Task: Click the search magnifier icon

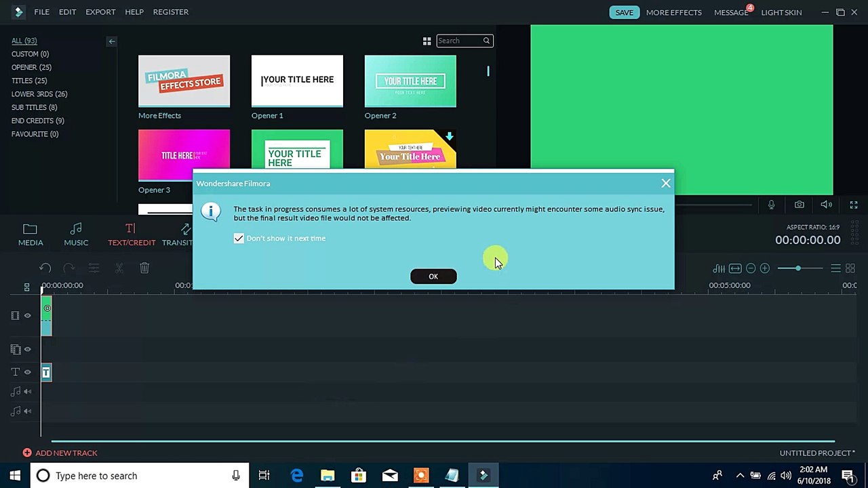Action: point(486,41)
